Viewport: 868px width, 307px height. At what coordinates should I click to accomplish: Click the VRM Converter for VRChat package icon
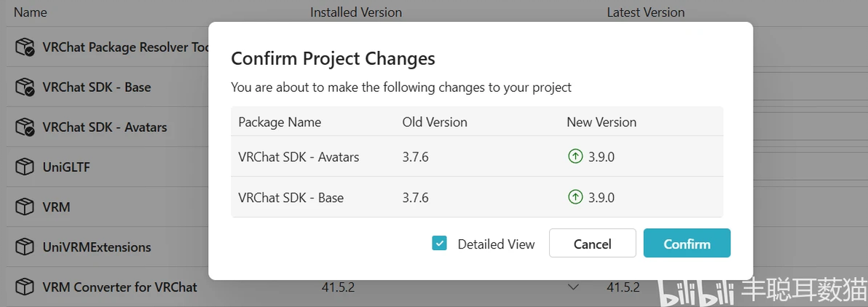pyautogui.click(x=24, y=287)
